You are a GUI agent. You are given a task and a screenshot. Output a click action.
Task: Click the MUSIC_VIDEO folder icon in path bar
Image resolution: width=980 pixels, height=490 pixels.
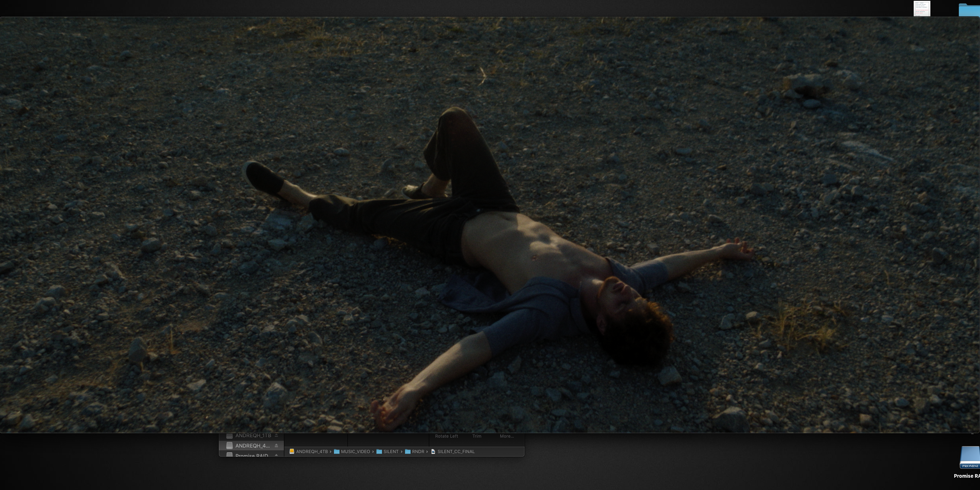pyautogui.click(x=337, y=451)
